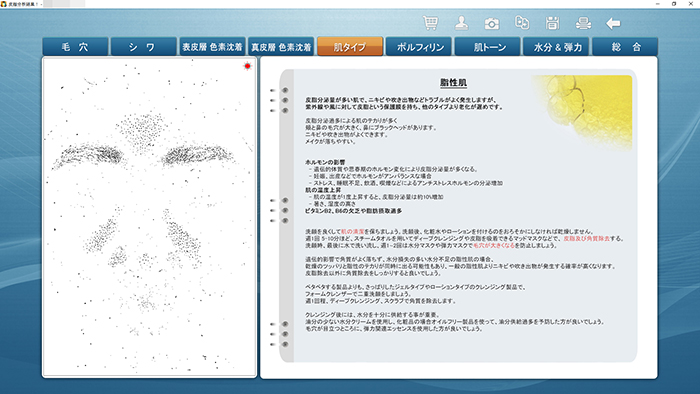
Task: Click the yellow oil droplet thumbnail image
Action: [x=583, y=112]
